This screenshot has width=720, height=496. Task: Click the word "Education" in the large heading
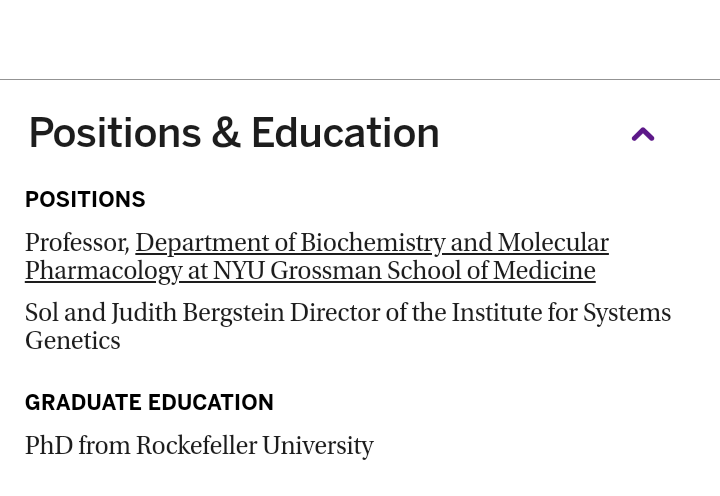345,134
